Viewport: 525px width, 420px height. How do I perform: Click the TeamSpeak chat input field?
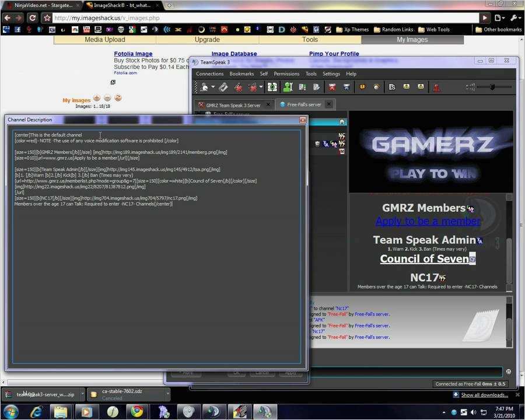pyautogui.click(x=405, y=372)
